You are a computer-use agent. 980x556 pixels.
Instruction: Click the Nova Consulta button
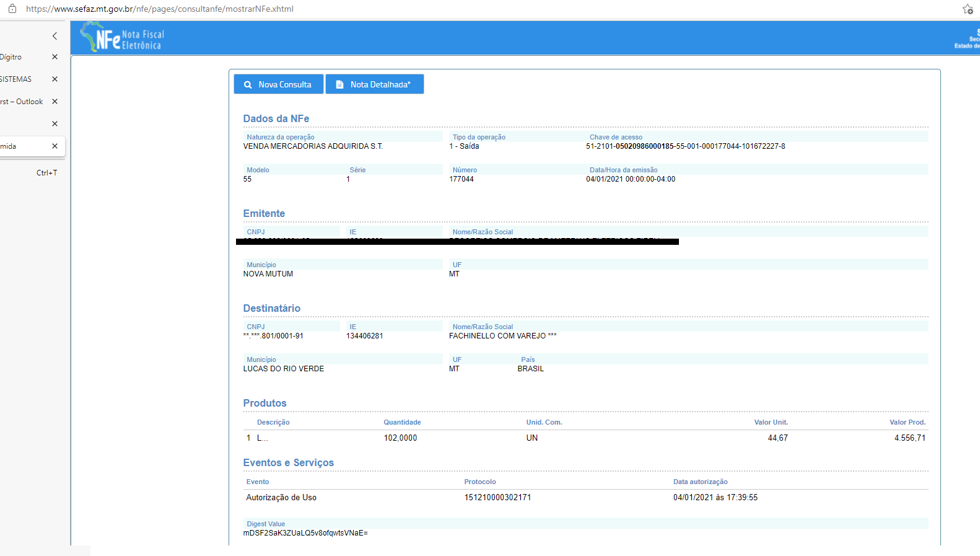tap(279, 84)
